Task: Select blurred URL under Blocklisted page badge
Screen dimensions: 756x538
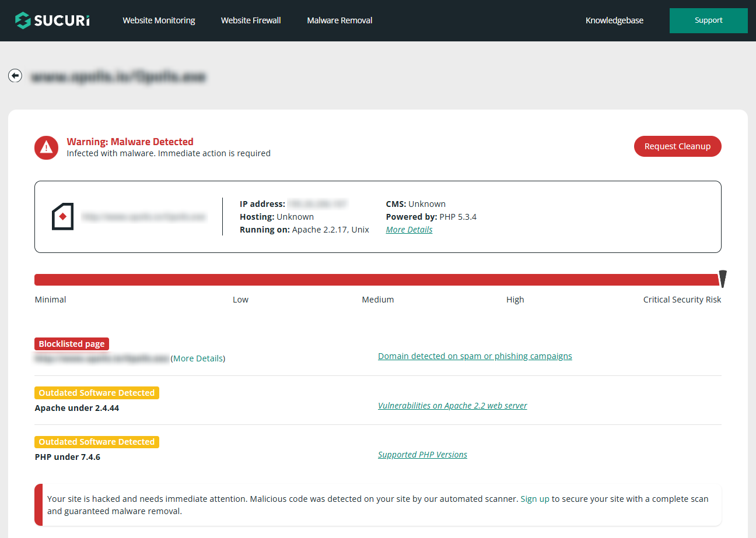Action: point(102,358)
